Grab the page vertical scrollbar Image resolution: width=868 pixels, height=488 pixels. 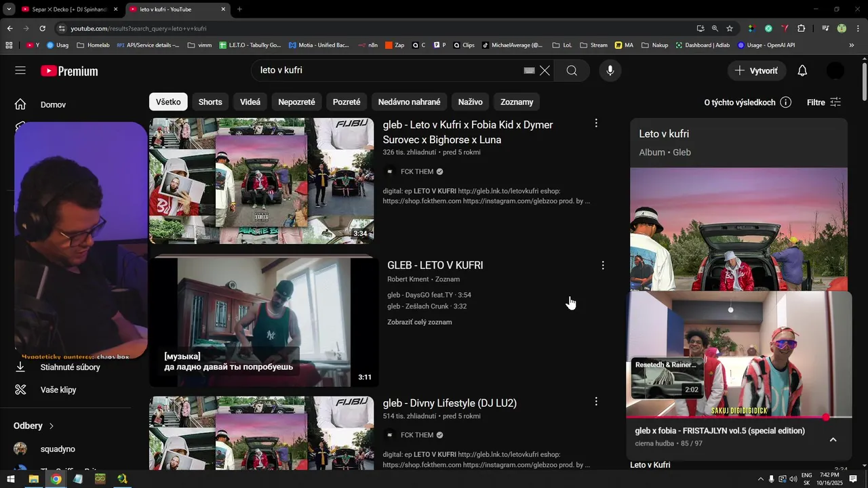click(x=865, y=83)
